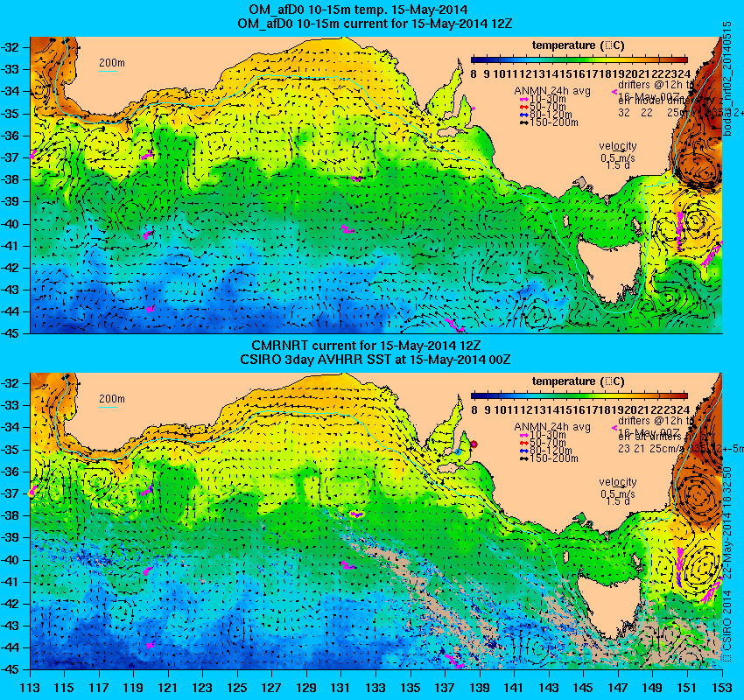Image resolution: width=744 pixels, height=700 pixels.
Task: Click the title 'OM_afD0 10-15m temp. 15-May-2014'
Action: point(358,10)
